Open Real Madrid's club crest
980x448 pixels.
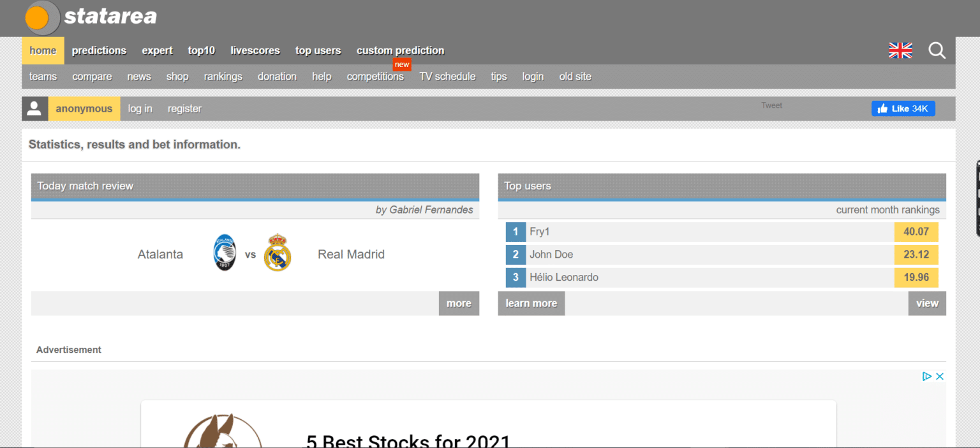[278, 253]
